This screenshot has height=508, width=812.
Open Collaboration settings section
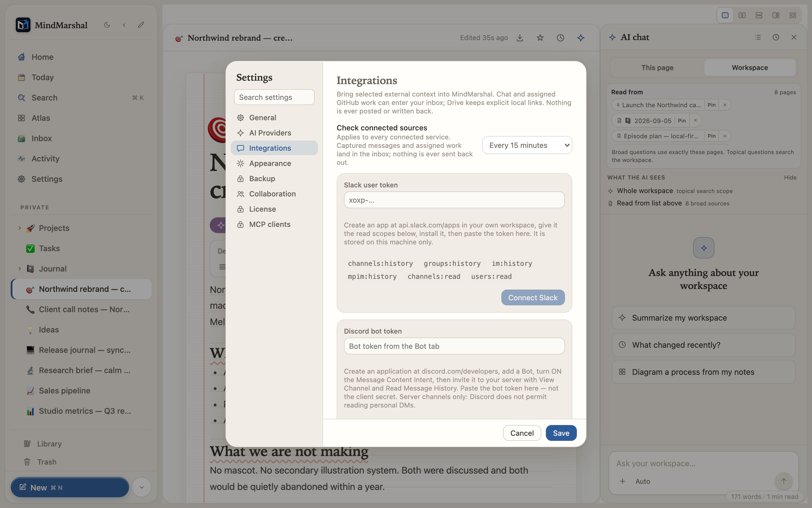[x=274, y=194]
